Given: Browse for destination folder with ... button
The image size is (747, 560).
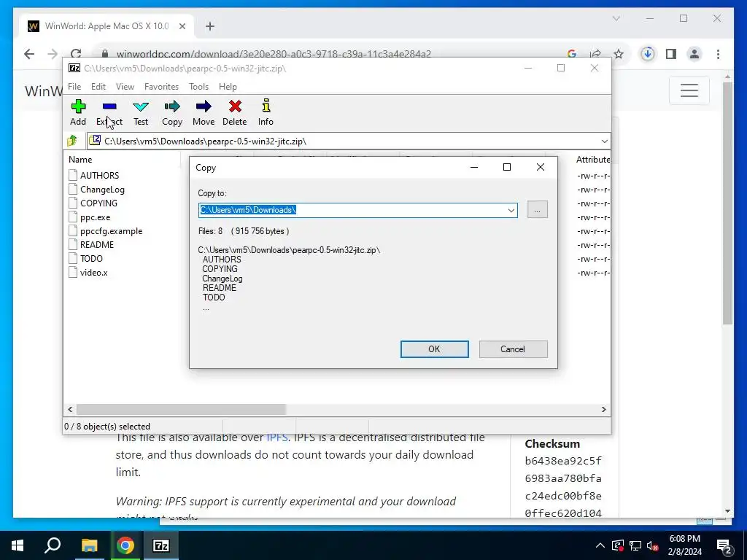Looking at the screenshot, I should click(538, 210).
